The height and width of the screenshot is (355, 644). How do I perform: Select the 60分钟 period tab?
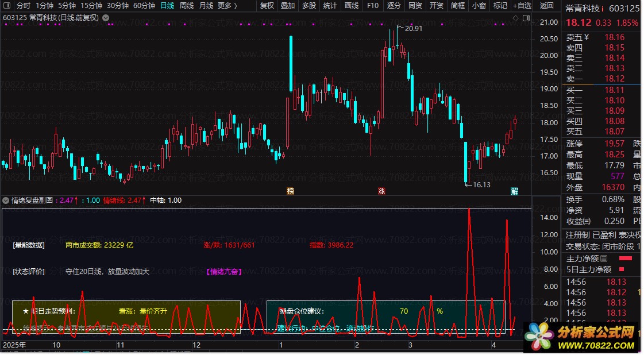144,5
